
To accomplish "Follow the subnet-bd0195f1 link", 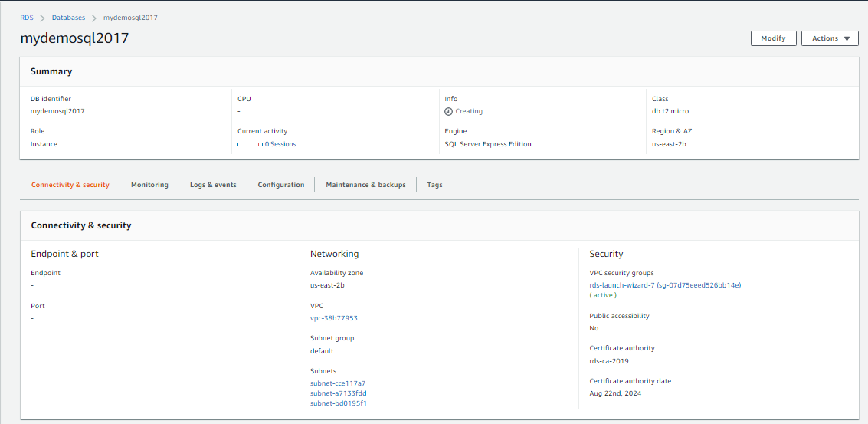I will click(338, 403).
